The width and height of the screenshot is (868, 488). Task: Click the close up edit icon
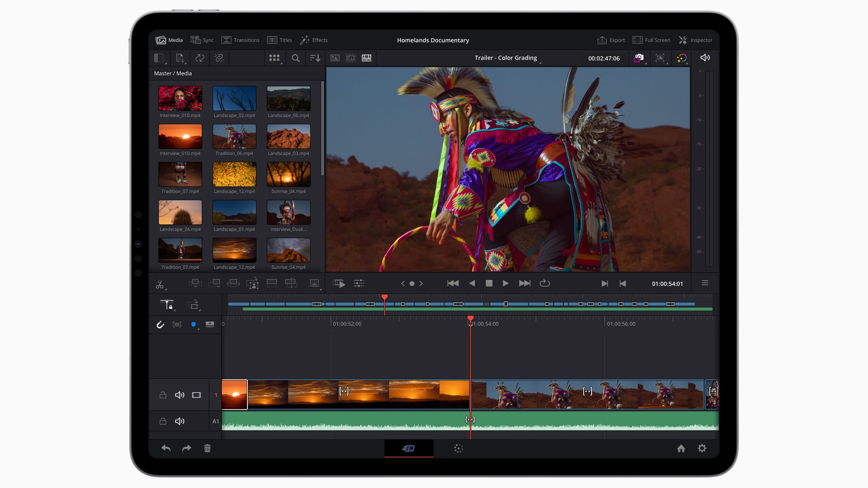[x=252, y=283]
